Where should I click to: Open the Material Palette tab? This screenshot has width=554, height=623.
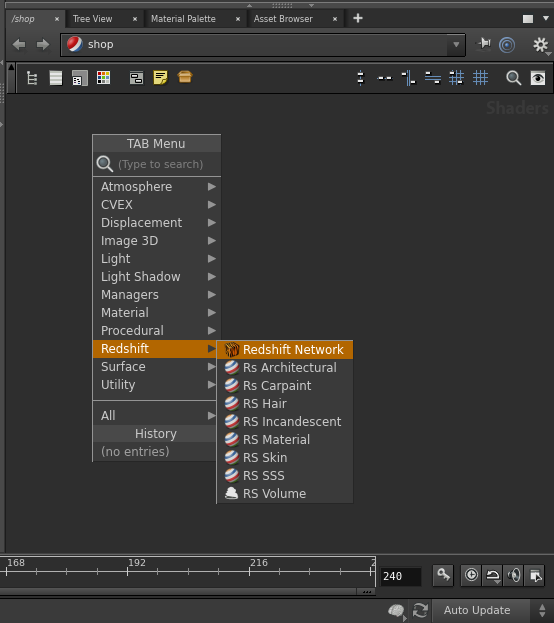click(183, 19)
